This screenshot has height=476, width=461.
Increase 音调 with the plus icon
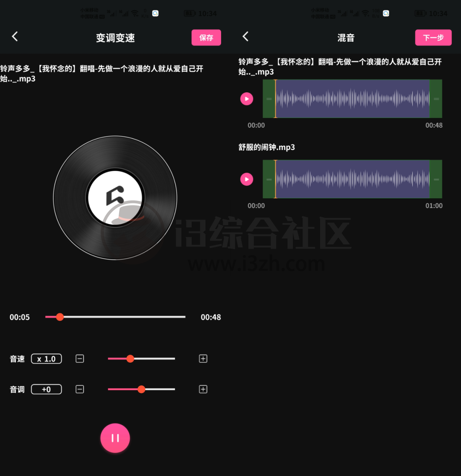pyautogui.click(x=203, y=389)
